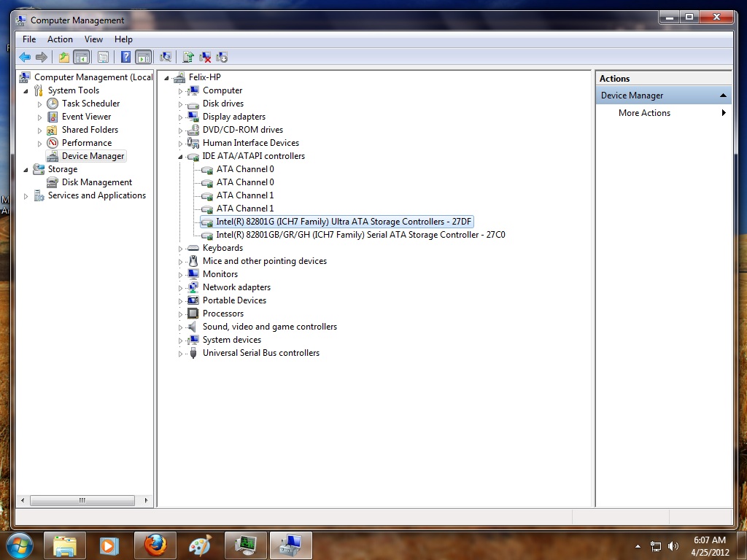Click right arrow of console tree scrollbar
The image size is (747, 560).
[146, 500]
